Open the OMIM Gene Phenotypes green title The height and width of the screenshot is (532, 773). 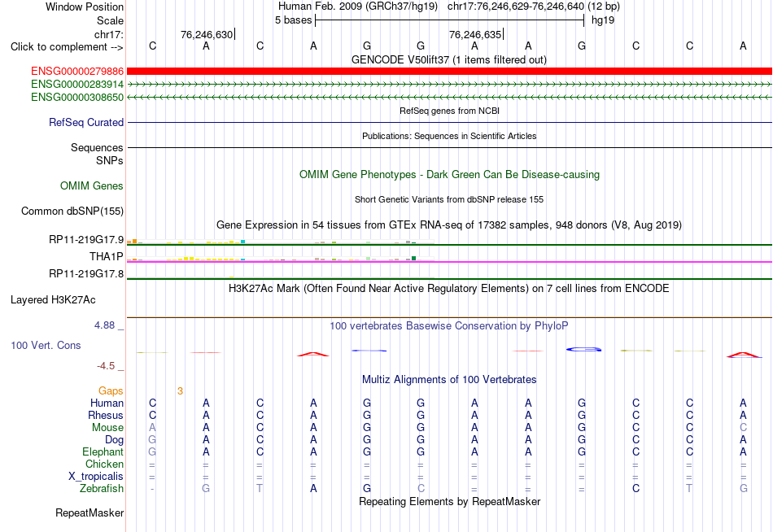click(x=449, y=175)
